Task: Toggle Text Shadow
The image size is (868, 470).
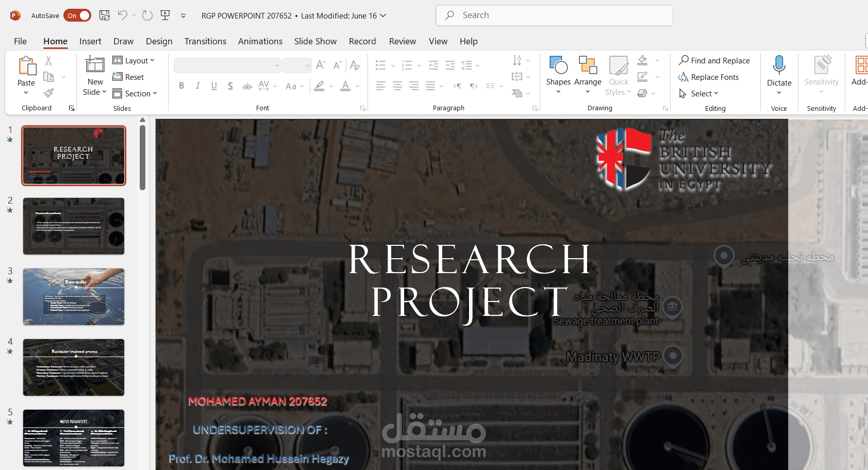Action: coord(230,86)
